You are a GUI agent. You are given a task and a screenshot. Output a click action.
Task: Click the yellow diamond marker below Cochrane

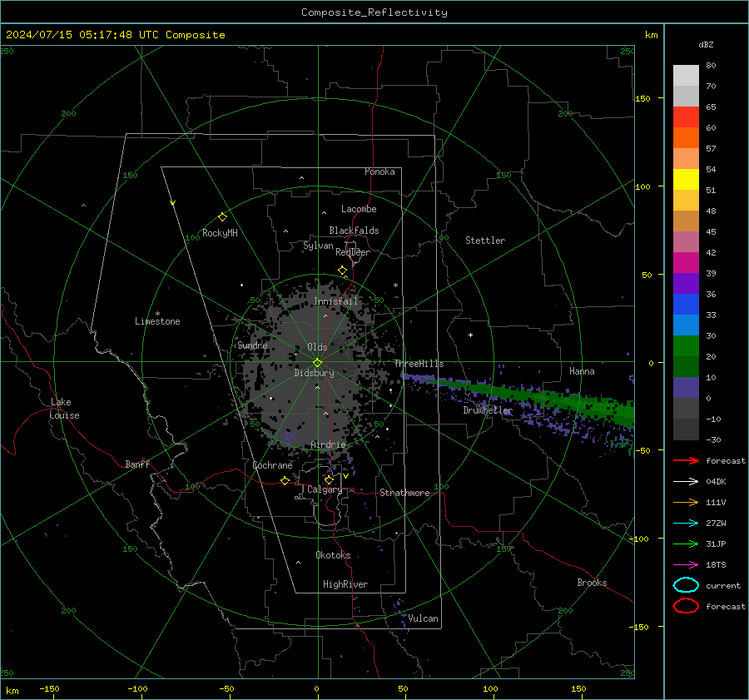(285, 480)
